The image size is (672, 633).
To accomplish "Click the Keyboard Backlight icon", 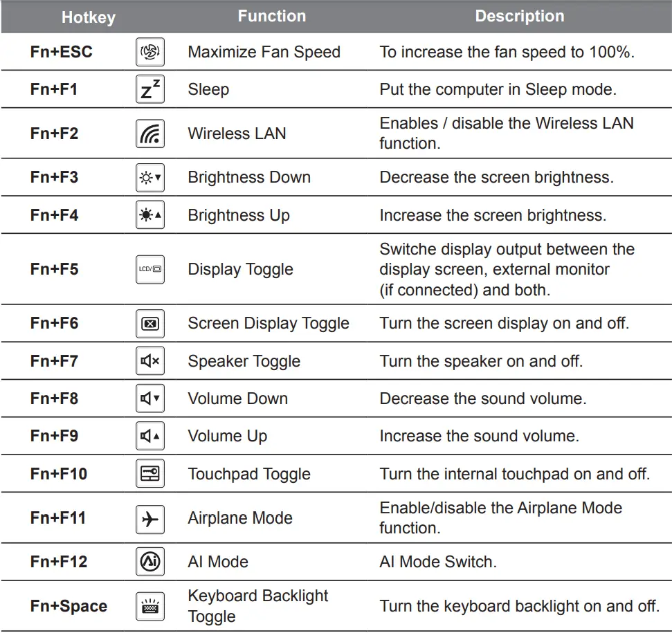I will (x=149, y=607).
